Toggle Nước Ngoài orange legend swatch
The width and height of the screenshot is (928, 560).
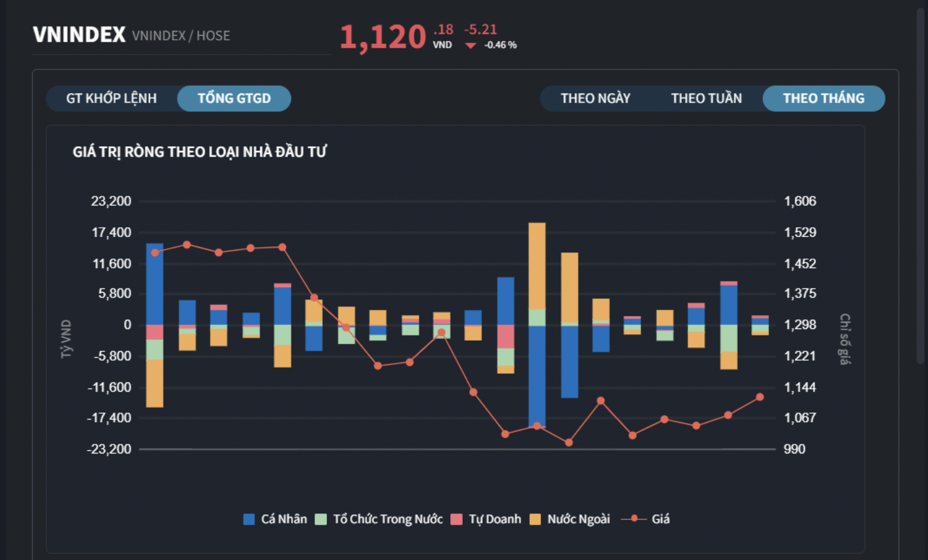click(535, 520)
